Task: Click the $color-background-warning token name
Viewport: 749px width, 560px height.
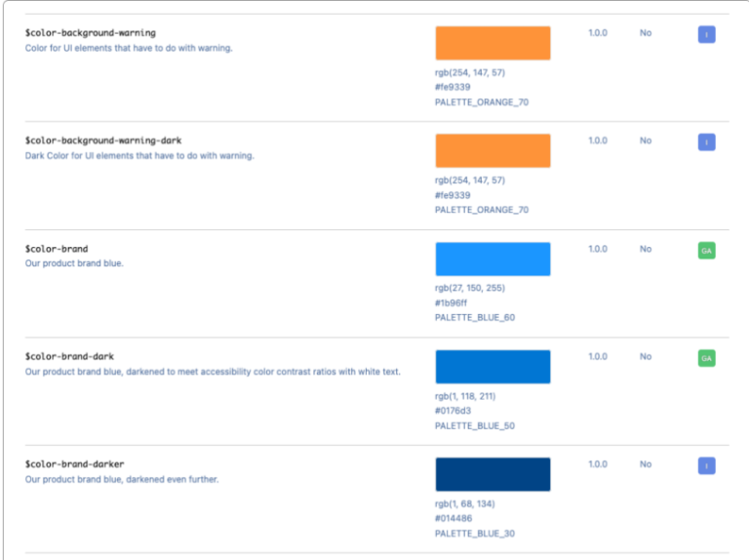Action: coord(91,33)
